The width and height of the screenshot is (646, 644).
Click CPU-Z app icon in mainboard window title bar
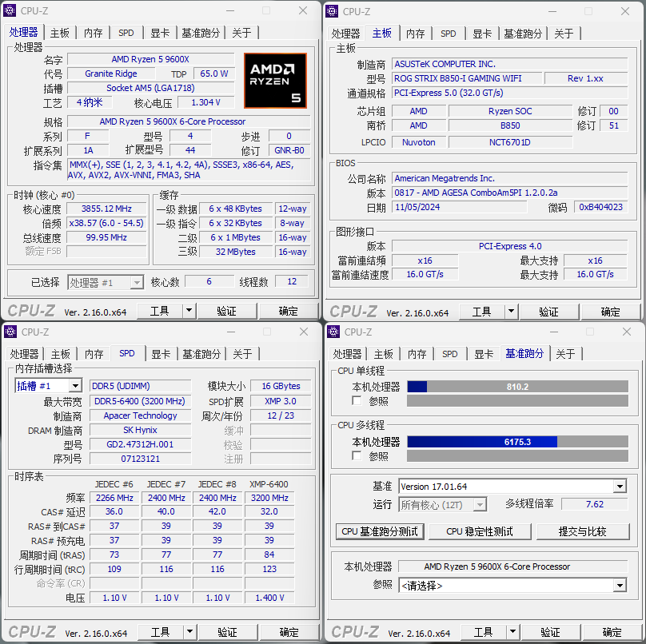(x=332, y=11)
